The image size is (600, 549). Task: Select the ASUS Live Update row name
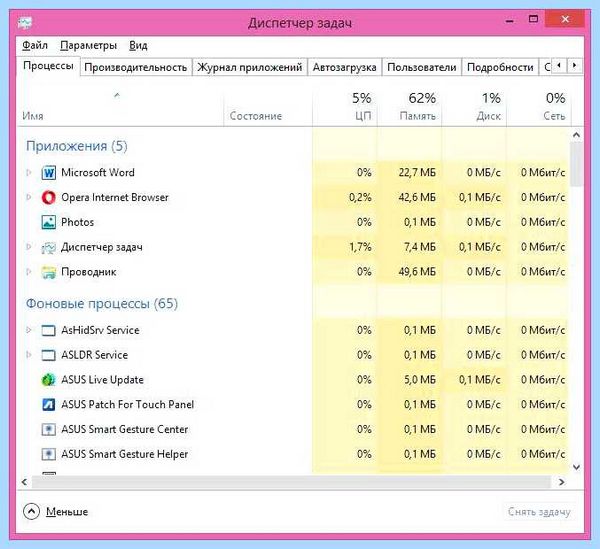[102, 380]
